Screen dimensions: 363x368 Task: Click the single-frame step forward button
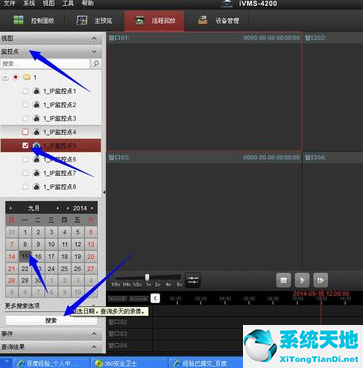[x=321, y=280]
